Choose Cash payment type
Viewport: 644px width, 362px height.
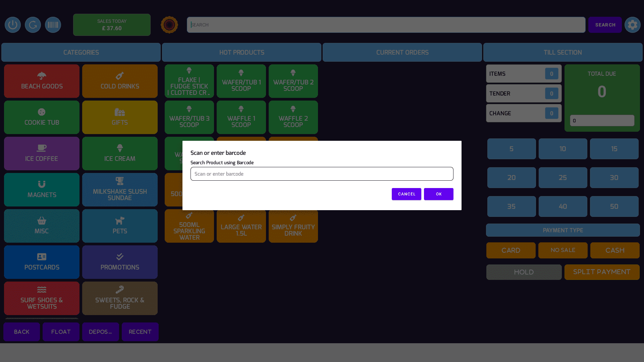click(614, 250)
